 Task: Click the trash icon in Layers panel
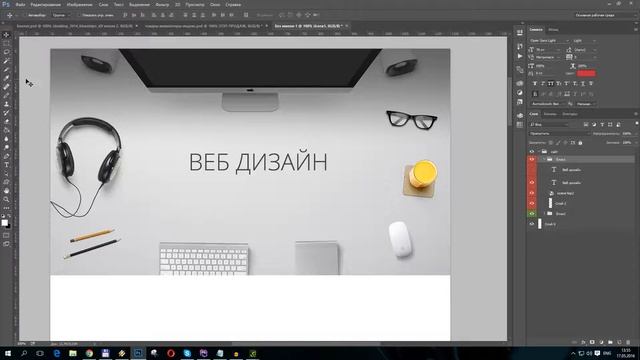pos(628,342)
